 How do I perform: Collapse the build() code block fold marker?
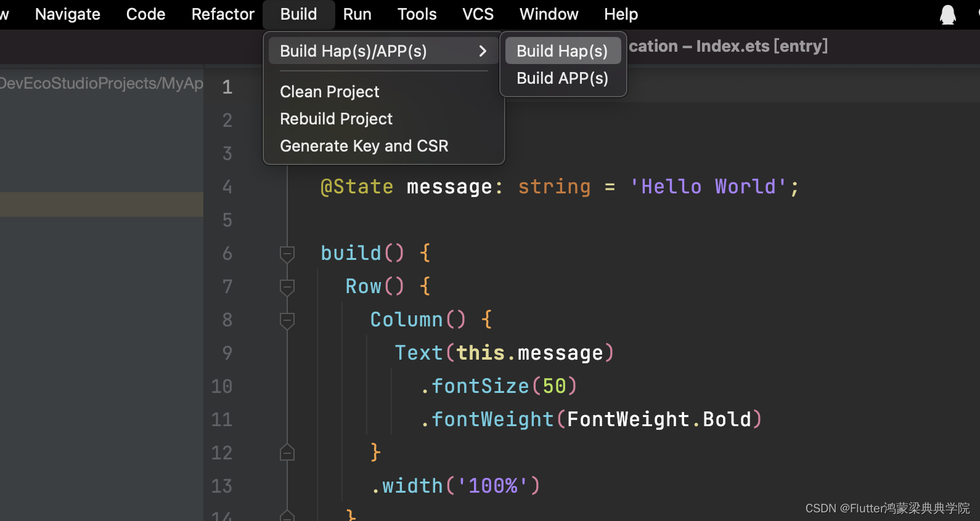point(287,253)
